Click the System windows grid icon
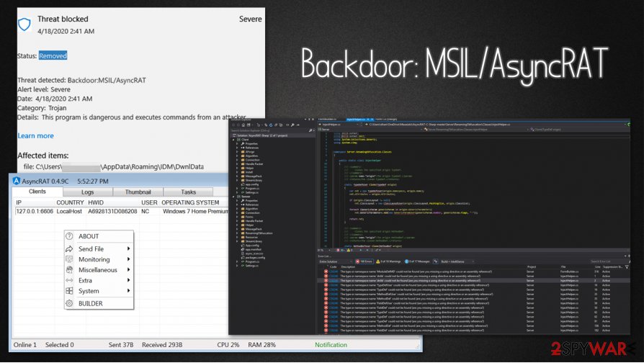644x363 pixels. click(x=69, y=291)
